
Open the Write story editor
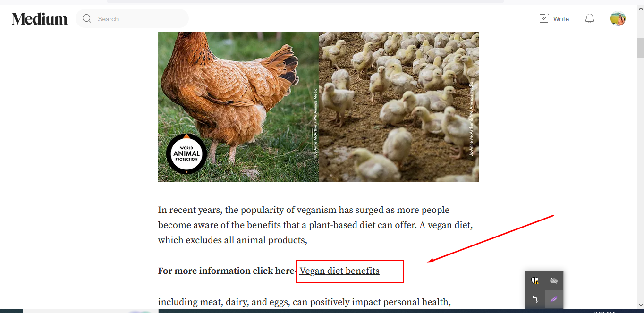tap(554, 19)
